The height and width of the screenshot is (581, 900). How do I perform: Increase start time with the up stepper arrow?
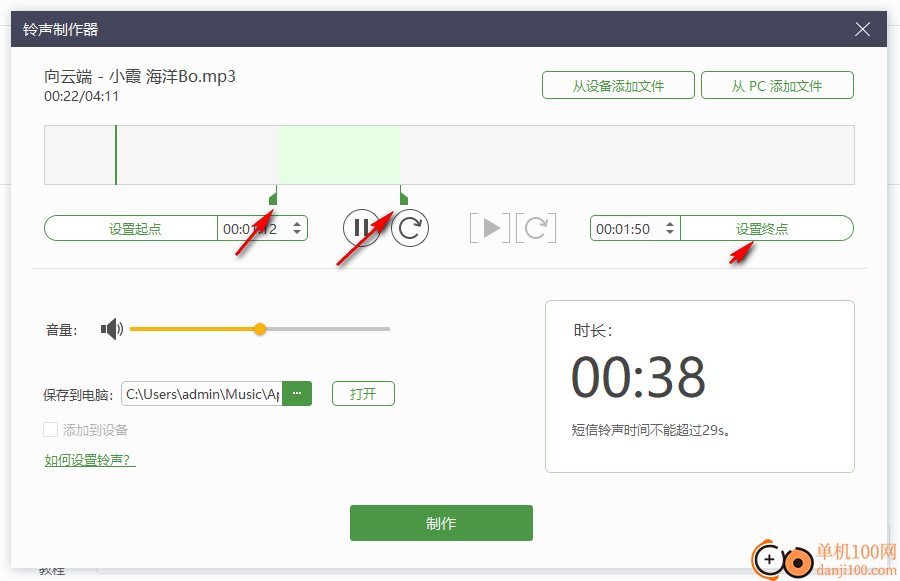[297, 224]
